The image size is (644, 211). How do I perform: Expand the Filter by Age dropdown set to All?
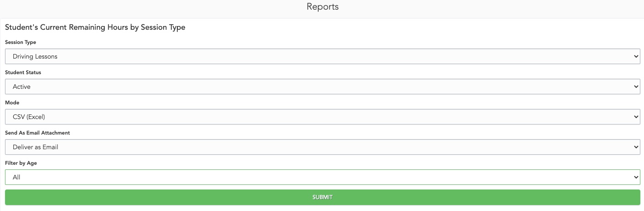[x=322, y=177]
